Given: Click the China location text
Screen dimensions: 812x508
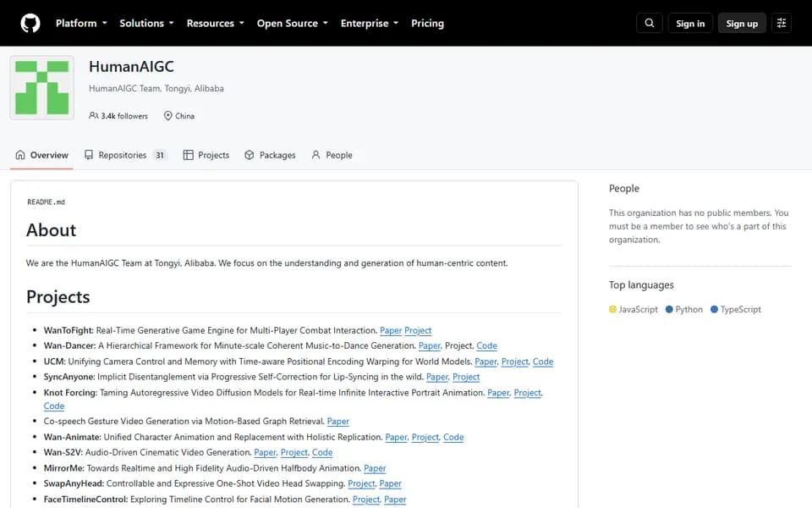Looking at the screenshot, I should [185, 116].
